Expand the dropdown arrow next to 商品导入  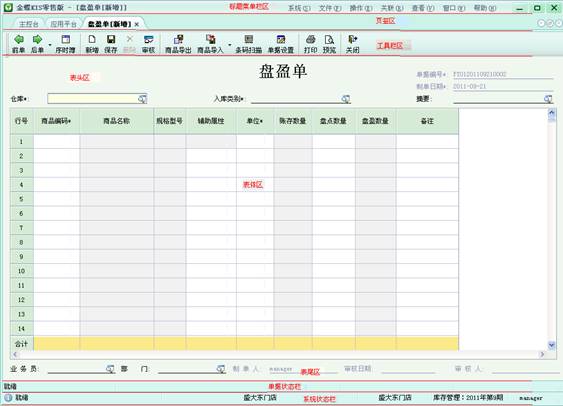point(229,45)
